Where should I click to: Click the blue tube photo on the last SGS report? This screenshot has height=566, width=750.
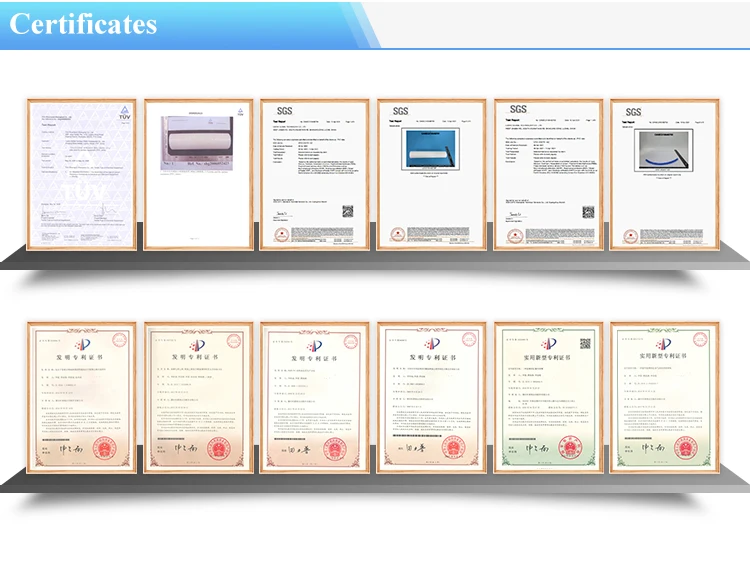(x=663, y=150)
